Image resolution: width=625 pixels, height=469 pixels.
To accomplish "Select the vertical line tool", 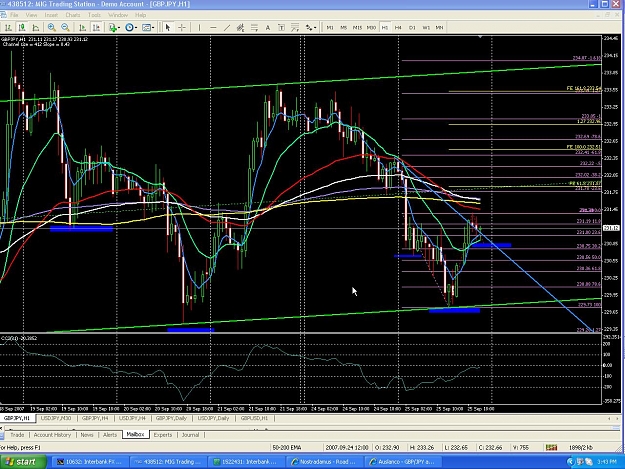I will tap(199, 27).
